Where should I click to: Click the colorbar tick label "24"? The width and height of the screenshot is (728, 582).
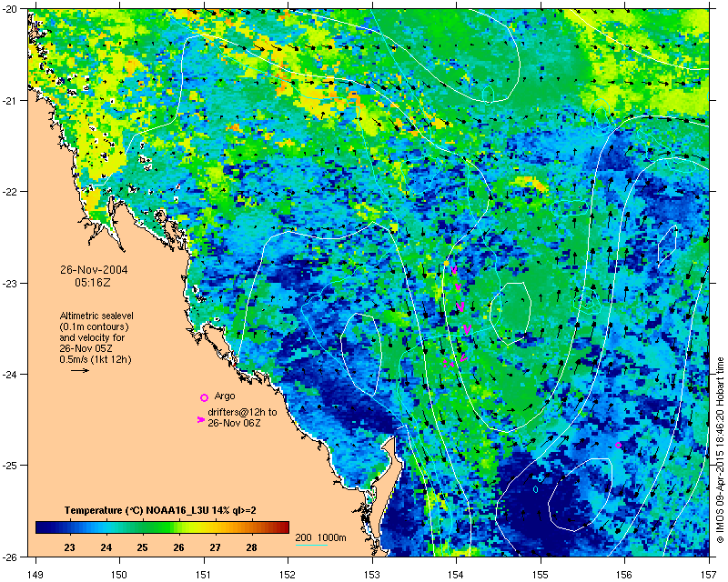pyautogui.click(x=106, y=547)
